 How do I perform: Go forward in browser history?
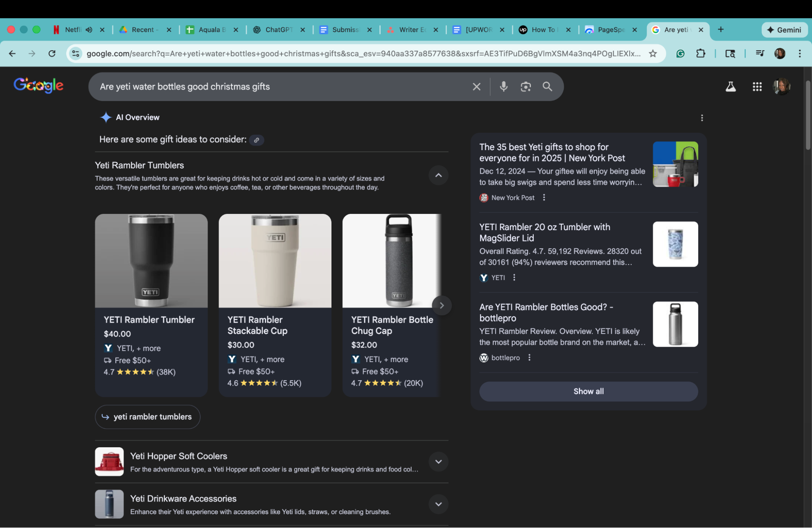(x=32, y=54)
